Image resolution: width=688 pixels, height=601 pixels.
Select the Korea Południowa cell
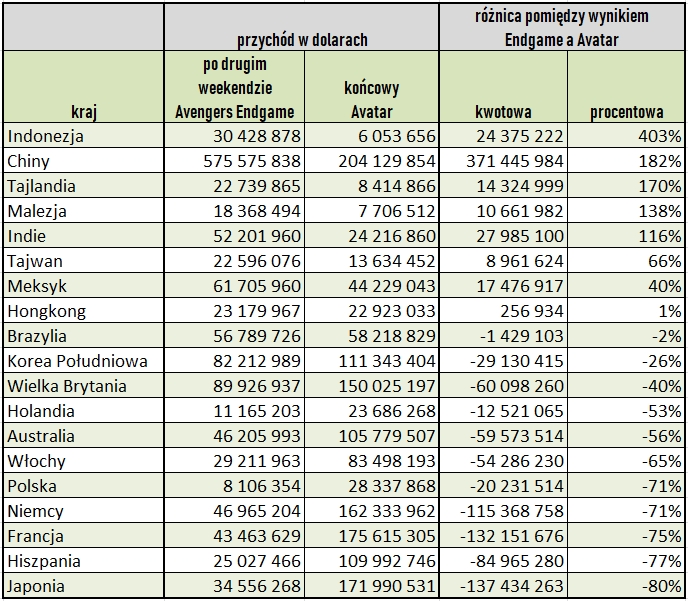pyautogui.click(x=84, y=361)
